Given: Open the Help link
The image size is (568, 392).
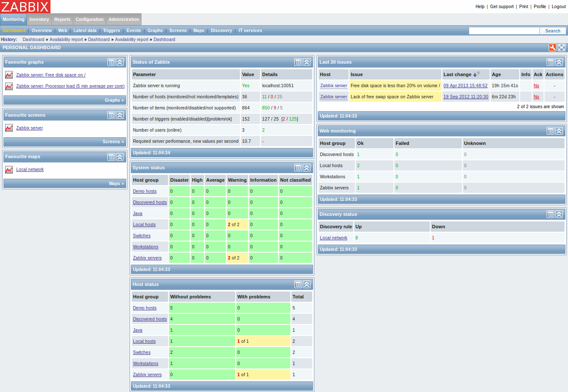Looking at the screenshot, I should [x=480, y=6].
